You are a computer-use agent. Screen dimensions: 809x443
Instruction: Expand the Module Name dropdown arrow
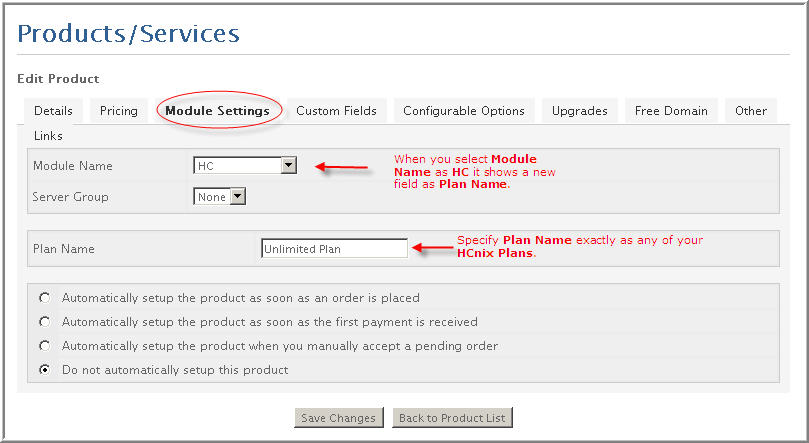click(289, 166)
